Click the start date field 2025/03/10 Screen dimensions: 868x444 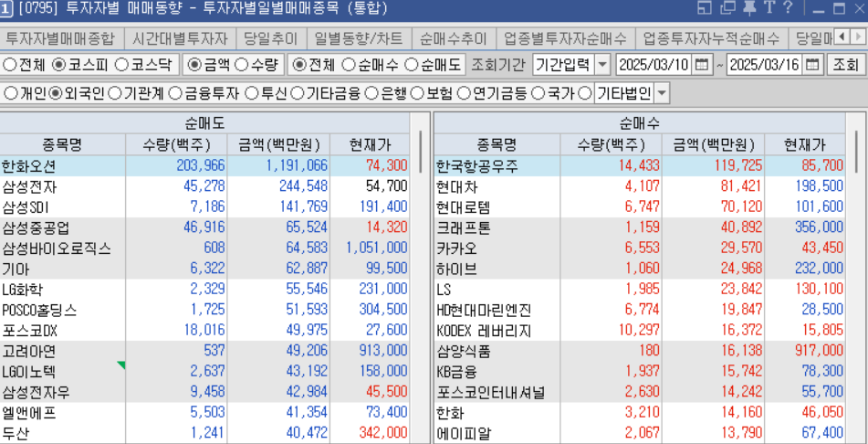pos(654,64)
